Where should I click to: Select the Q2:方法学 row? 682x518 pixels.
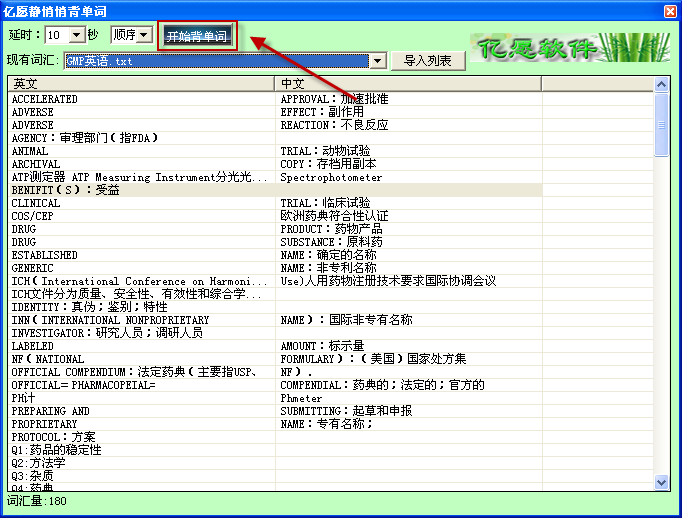pyautogui.click(x=276, y=463)
